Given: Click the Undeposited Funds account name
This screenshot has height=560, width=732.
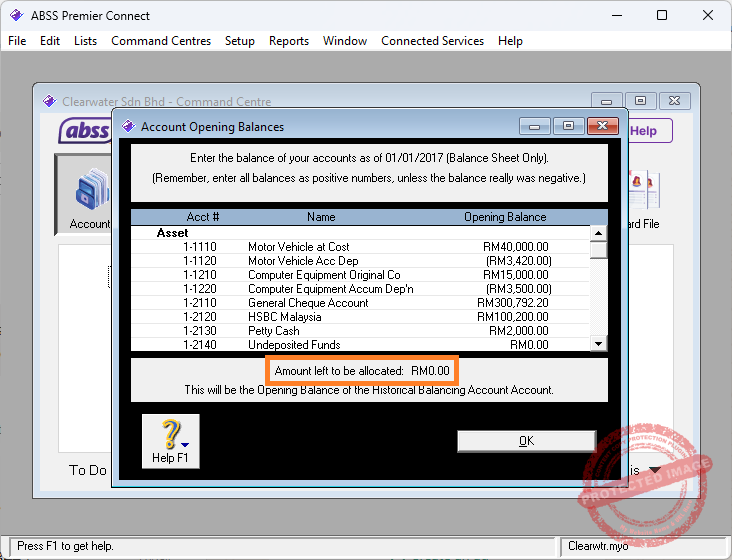Looking at the screenshot, I should pos(294,345).
